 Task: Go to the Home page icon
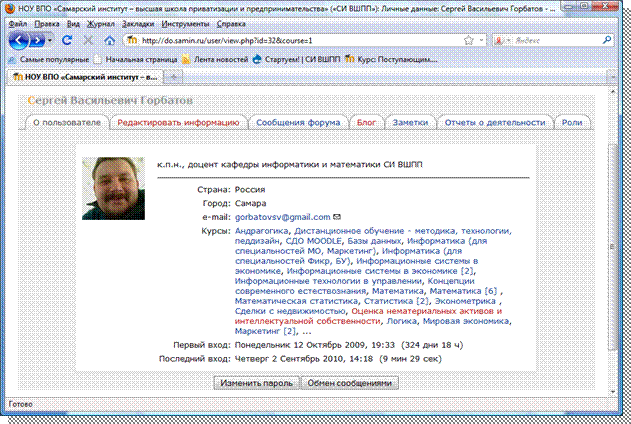click(x=107, y=40)
